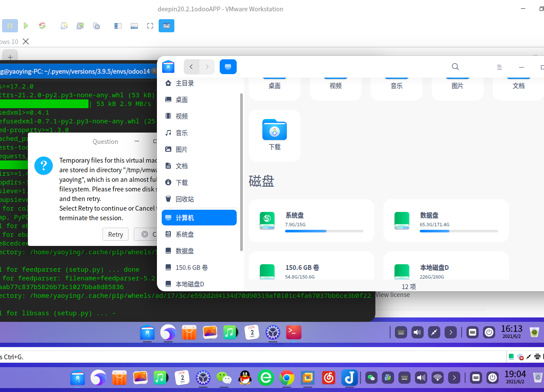Select the 本地磁盘D disk card

pos(446,266)
